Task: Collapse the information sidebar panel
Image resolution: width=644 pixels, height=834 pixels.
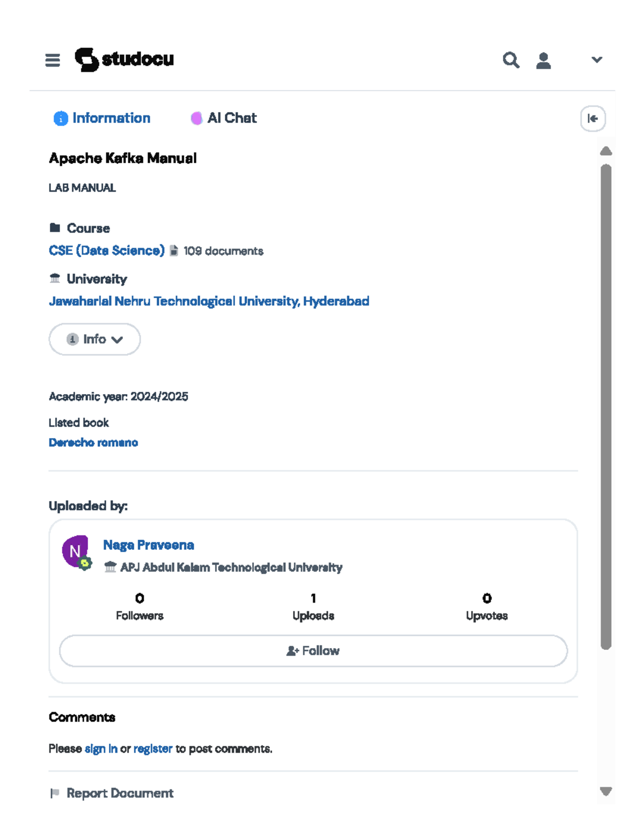Action: coord(592,119)
